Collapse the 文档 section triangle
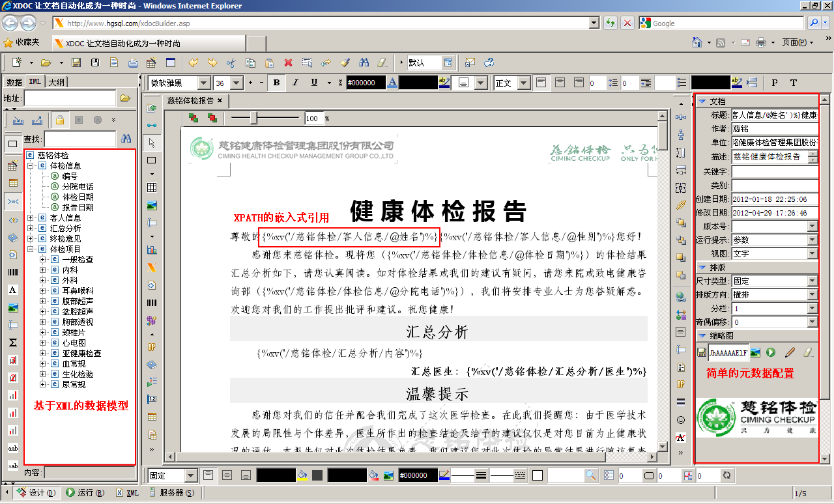This screenshot has width=834, height=504. tap(702, 102)
